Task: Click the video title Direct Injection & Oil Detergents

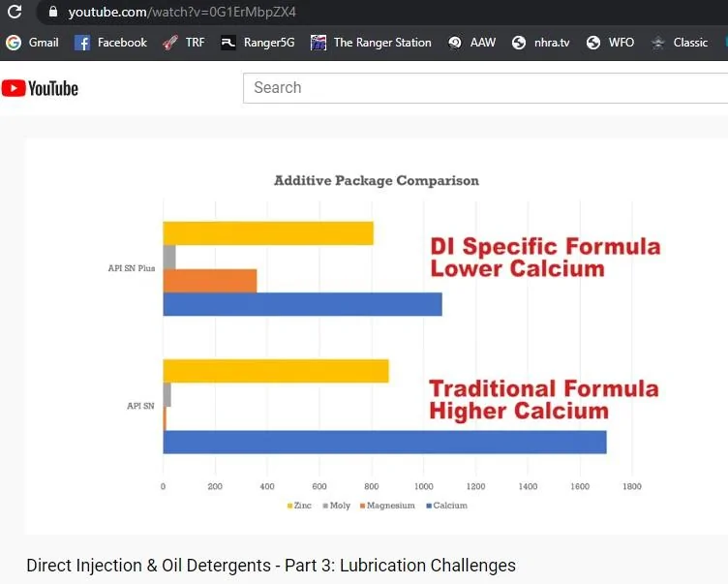Action: (271, 566)
